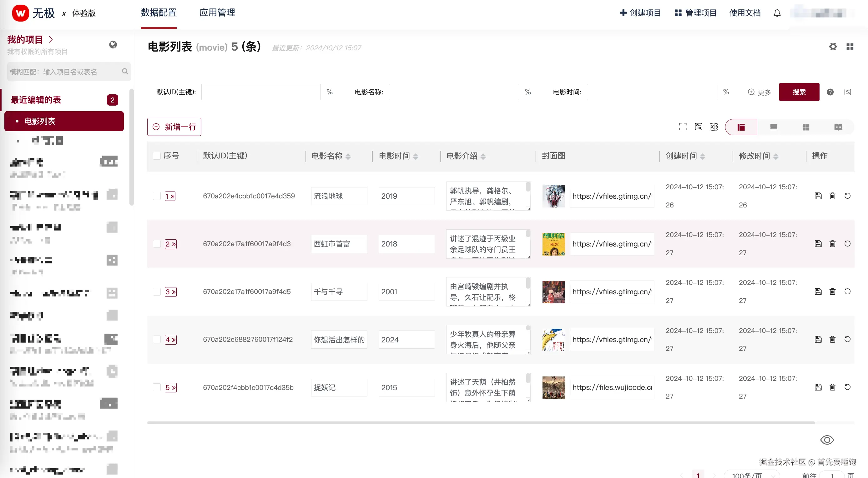Click the 搜索 button
Image resolution: width=868 pixels, height=478 pixels.
[x=799, y=92]
